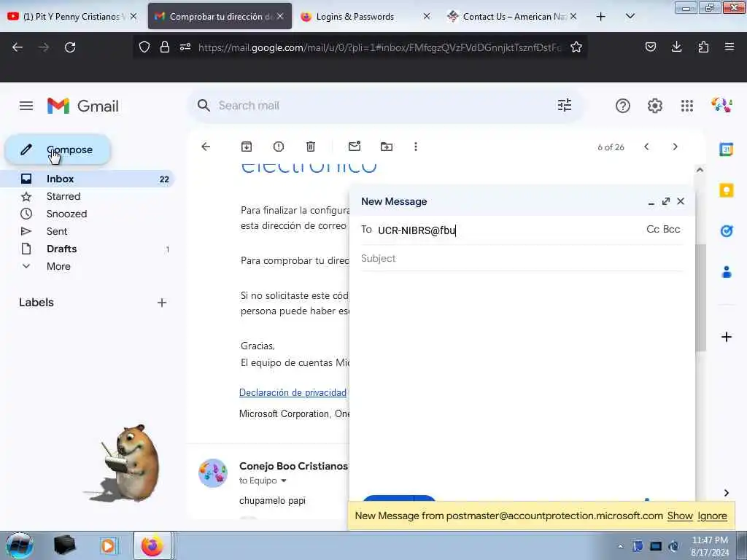
Task: Show hidden system tray icons
Action: coord(620,547)
